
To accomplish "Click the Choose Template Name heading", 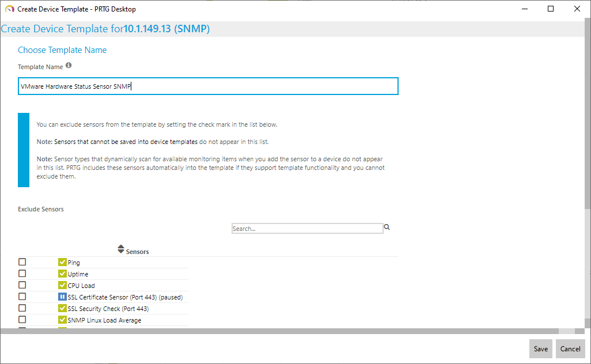I will click(x=62, y=50).
